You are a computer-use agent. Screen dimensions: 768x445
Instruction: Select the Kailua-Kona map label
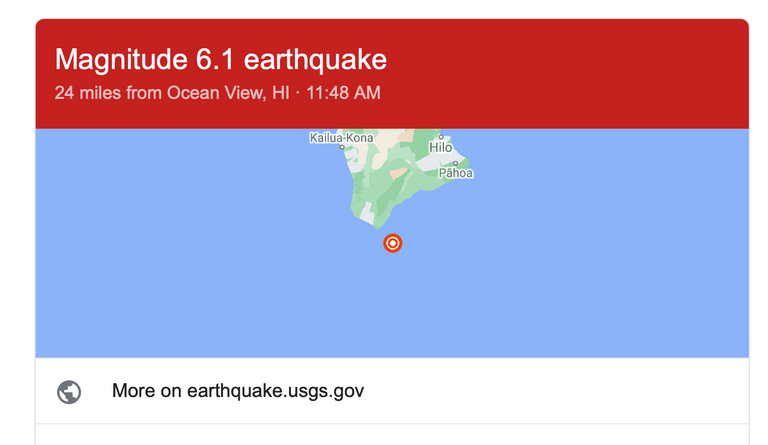pyautogui.click(x=341, y=138)
